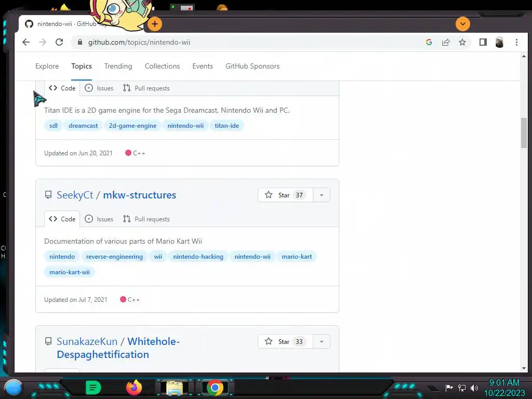Open Pull requests of Titan IDE repository
Image resolution: width=532 pixels, height=399 pixels.
[146, 88]
